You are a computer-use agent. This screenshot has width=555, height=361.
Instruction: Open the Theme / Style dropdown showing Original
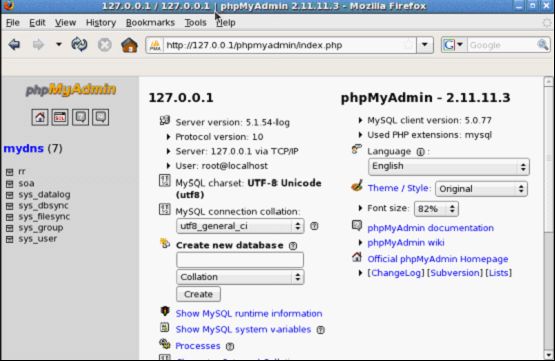click(x=481, y=189)
